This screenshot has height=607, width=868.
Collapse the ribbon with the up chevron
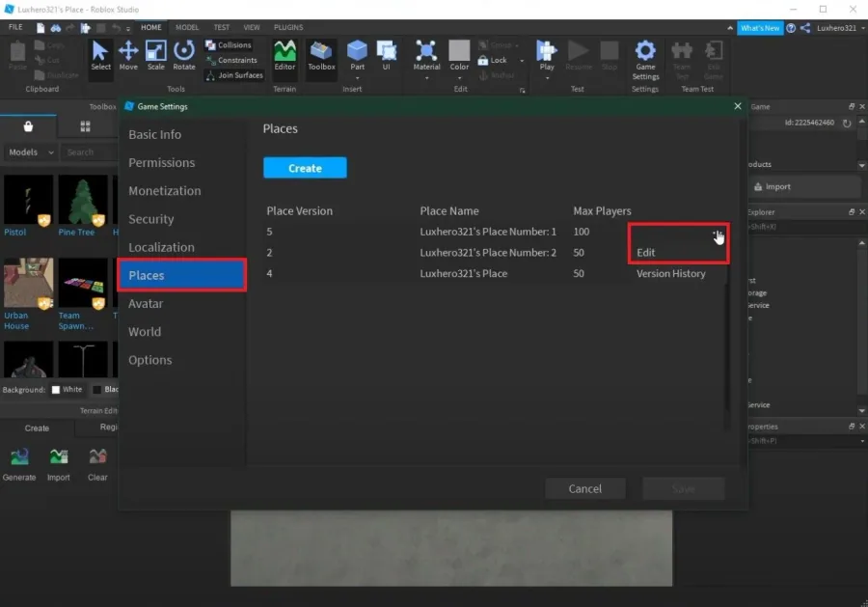[730, 28]
